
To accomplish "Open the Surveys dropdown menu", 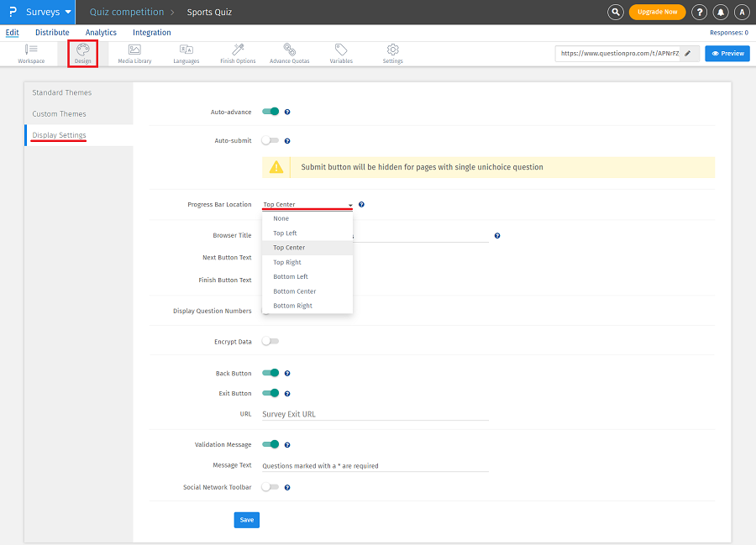I will tap(48, 12).
